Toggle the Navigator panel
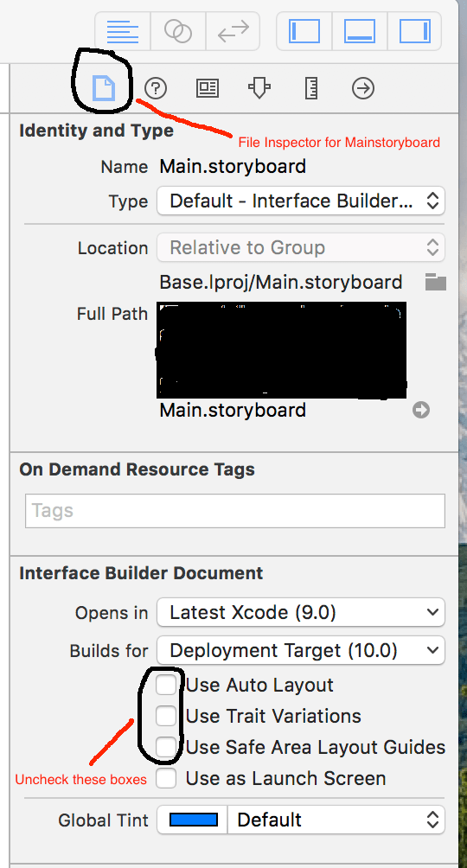467x868 pixels. (304, 31)
